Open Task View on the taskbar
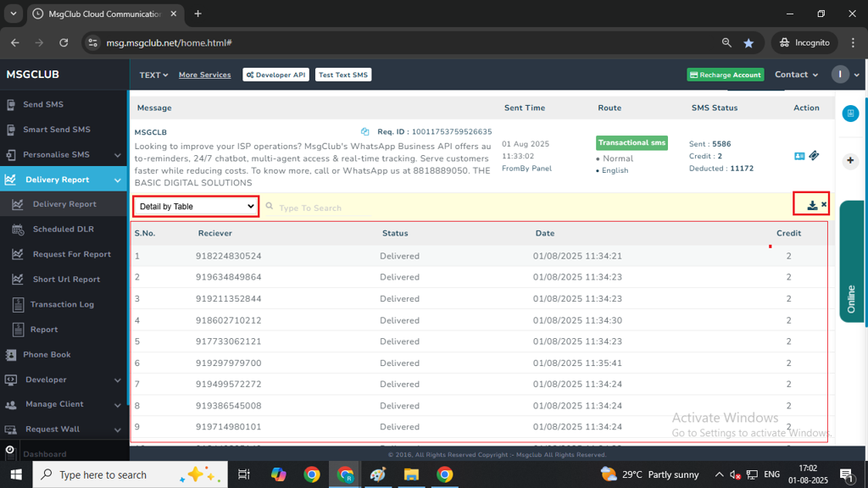Viewport: 868px width, 488px height. [243, 474]
